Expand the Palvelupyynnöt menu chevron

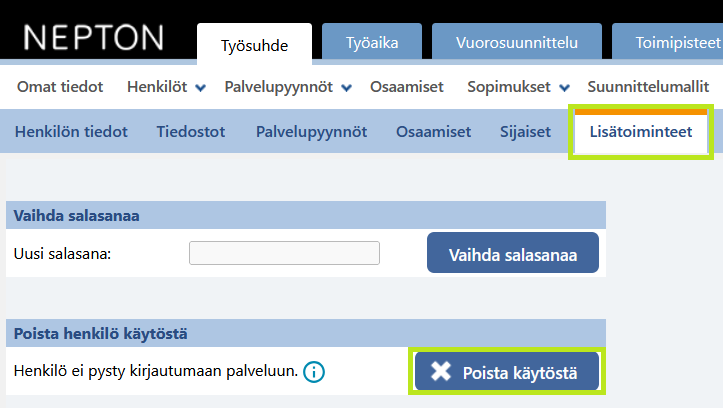[346, 88]
